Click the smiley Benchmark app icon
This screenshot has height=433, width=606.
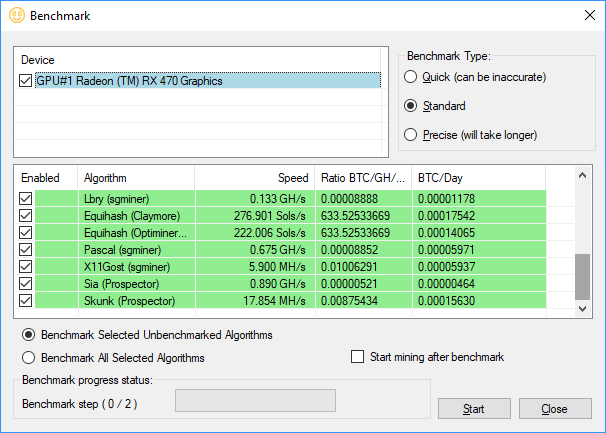coord(17,15)
